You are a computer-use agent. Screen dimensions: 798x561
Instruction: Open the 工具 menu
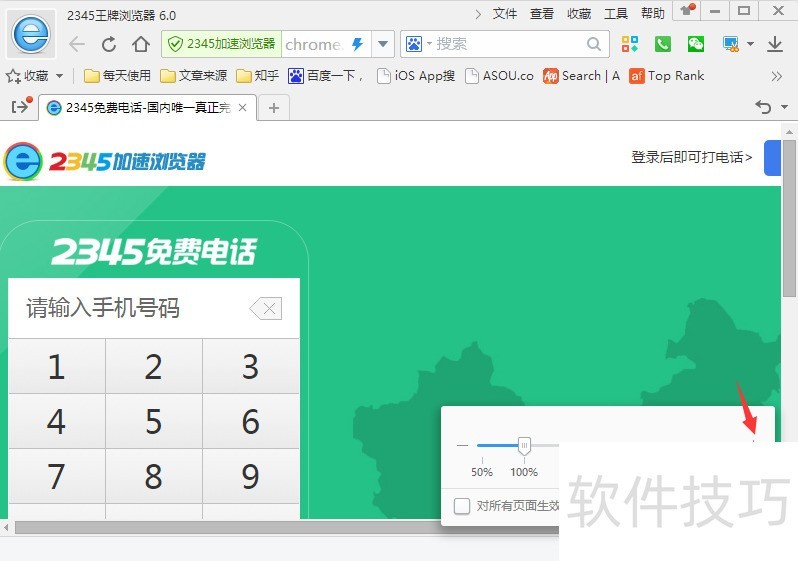click(x=616, y=13)
